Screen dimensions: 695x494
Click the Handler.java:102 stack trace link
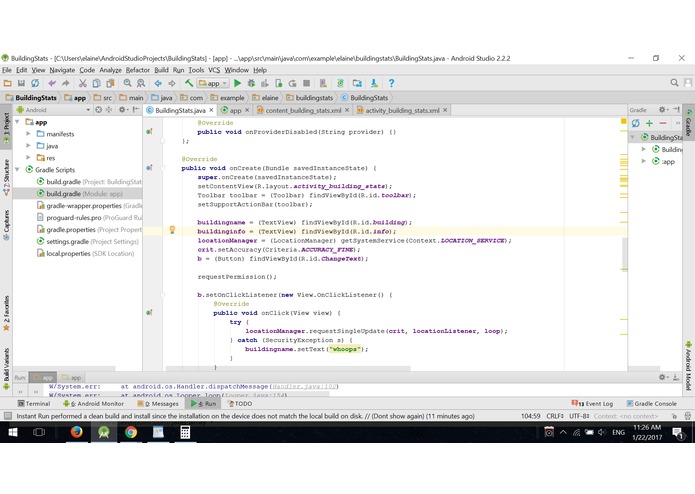click(x=304, y=386)
